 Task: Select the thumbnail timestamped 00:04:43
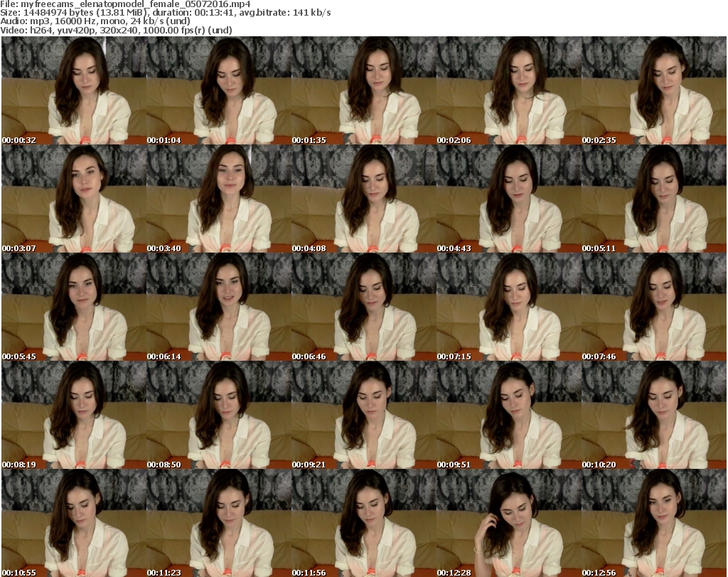click(x=509, y=198)
